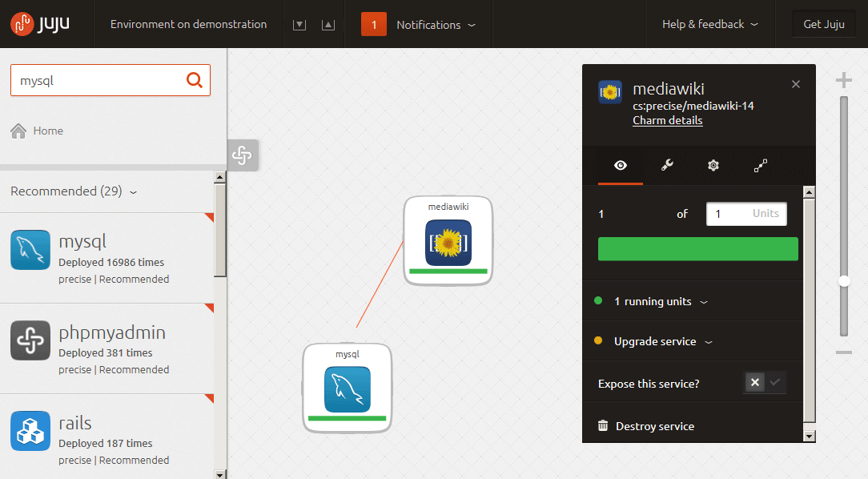Image resolution: width=868 pixels, height=479 pixels.
Task: Click the charm list scrollbar up arrow
Action: 219,178
